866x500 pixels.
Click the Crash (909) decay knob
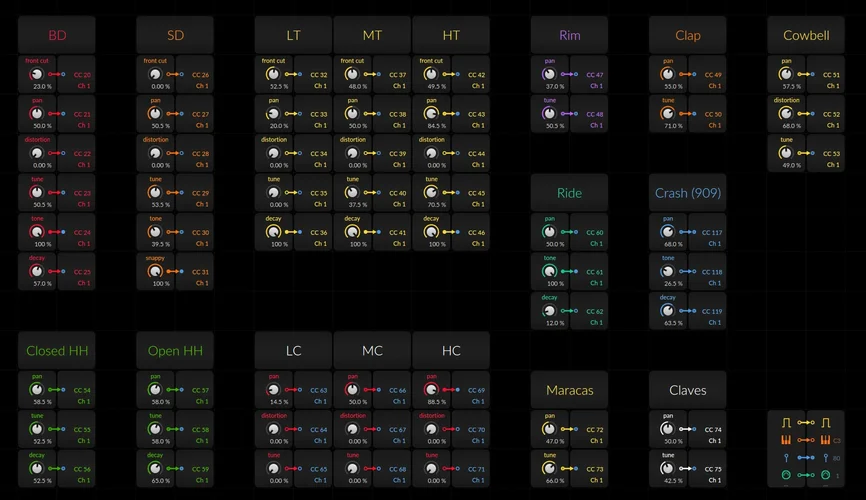667,310
